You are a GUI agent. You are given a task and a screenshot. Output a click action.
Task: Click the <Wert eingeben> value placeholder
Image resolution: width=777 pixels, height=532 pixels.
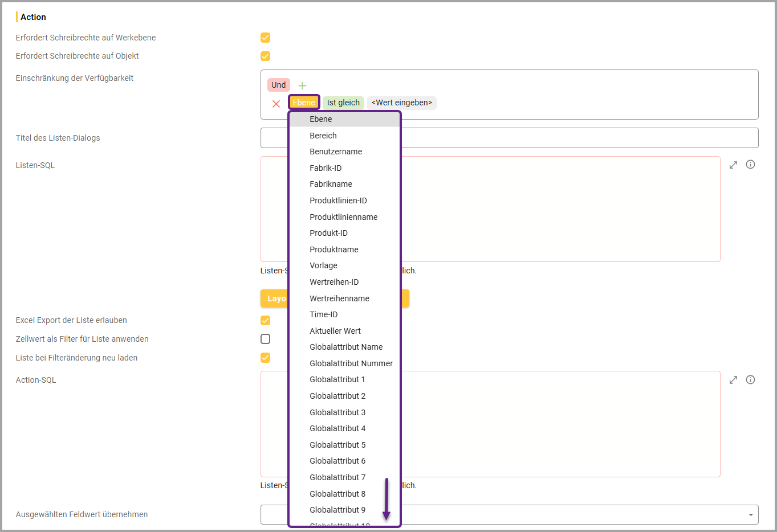point(401,103)
